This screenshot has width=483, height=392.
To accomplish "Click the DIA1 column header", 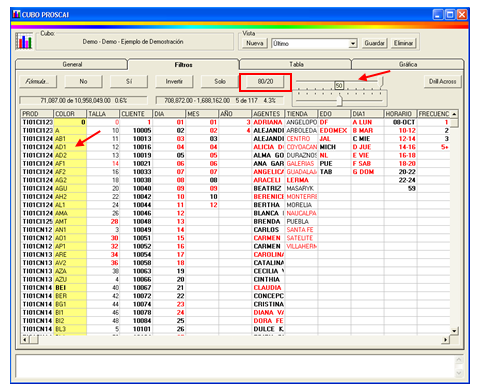I will (x=367, y=114).
